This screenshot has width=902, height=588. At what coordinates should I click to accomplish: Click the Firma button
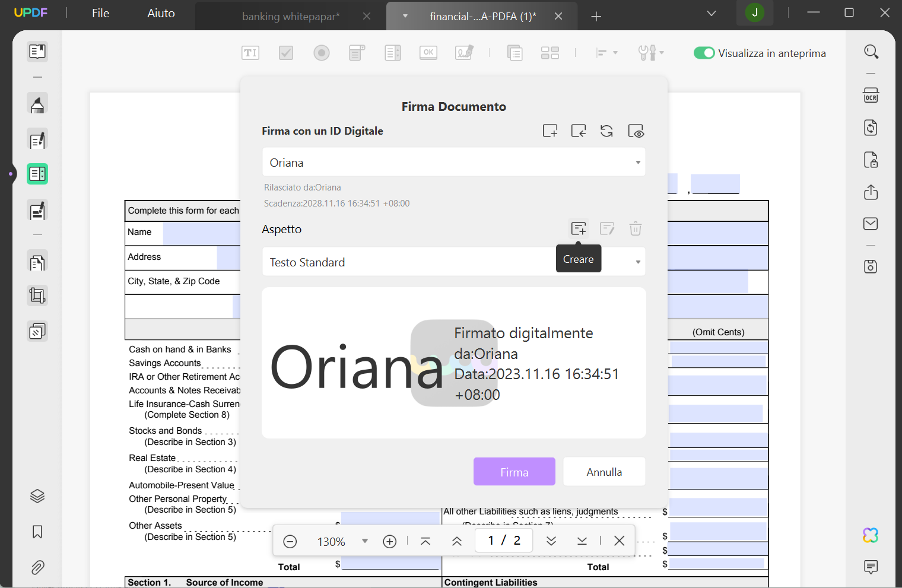coord(514,472)
